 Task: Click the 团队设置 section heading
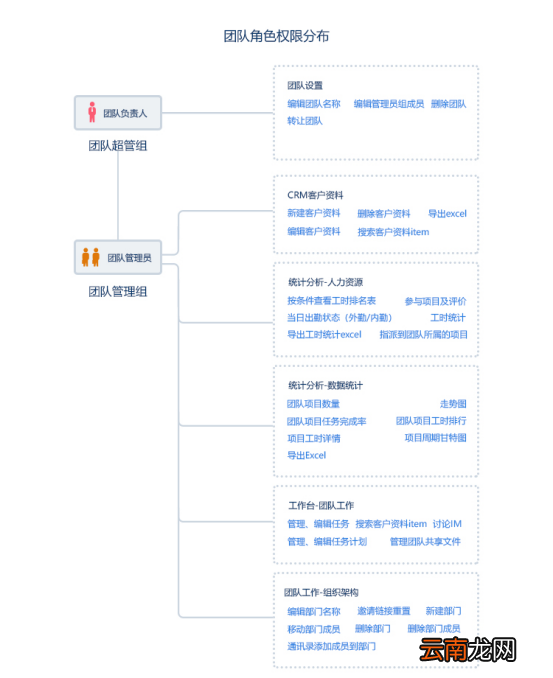coord(305,85)
